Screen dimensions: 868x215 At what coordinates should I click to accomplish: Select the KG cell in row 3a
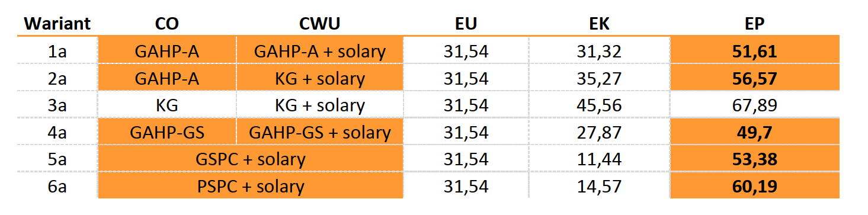(x=166, y=105)
